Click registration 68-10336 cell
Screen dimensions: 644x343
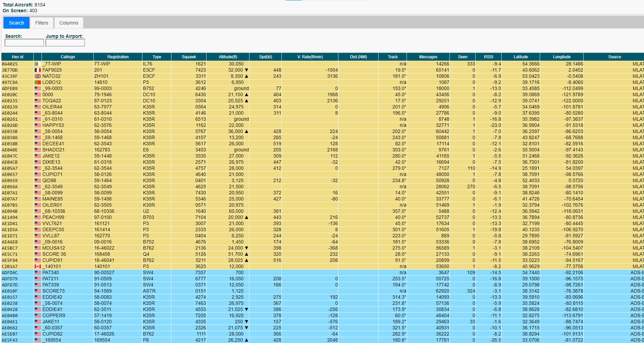(118, 211)
